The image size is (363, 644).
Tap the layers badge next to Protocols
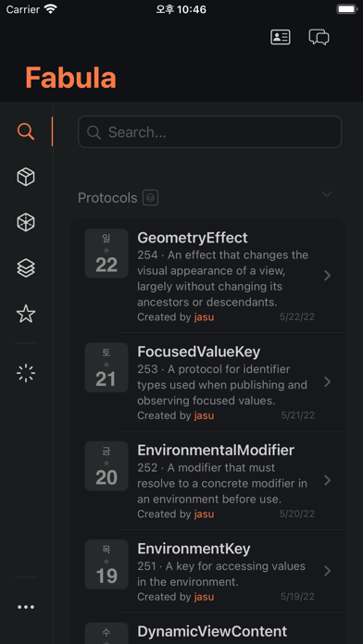tap(150, 198)
